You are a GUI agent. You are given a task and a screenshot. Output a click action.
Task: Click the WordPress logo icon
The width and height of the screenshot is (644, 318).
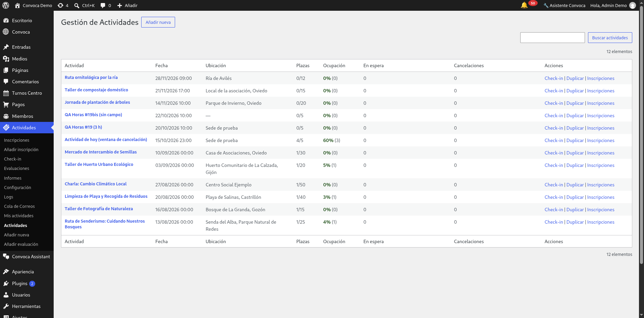(6, 5)
